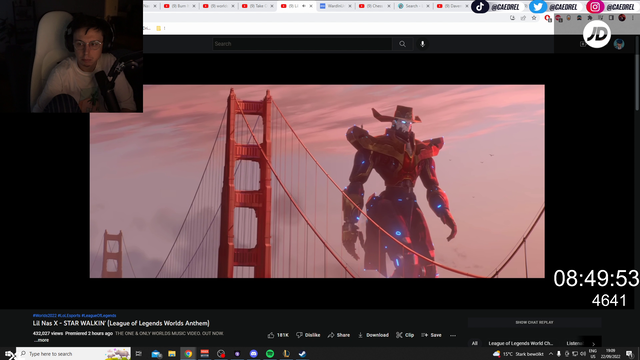Click the red adblock extension icon
Image resolution: width=640 pixels, height=360 pixels.
pyautogui.click(x=548, y=18)
